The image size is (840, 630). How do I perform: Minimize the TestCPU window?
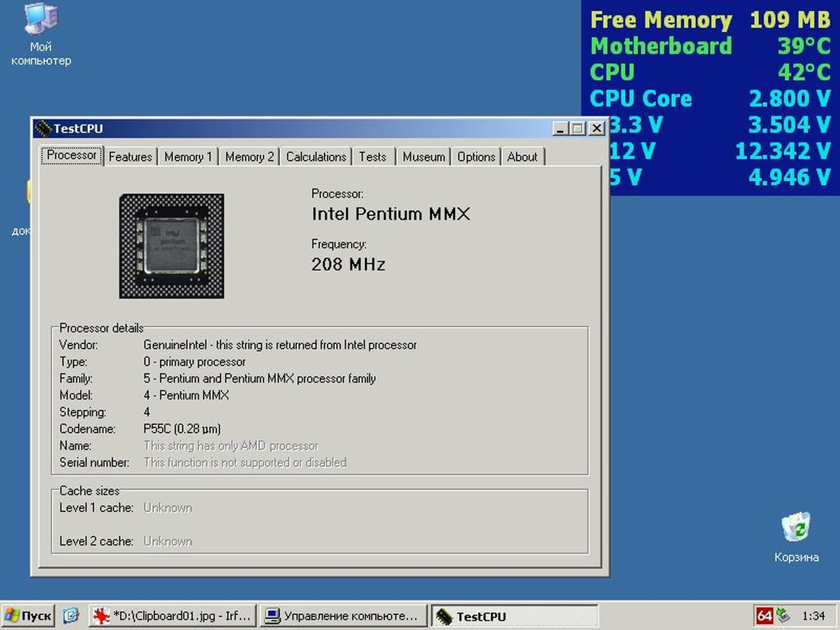pyautogui.click(x=560, y=128)
